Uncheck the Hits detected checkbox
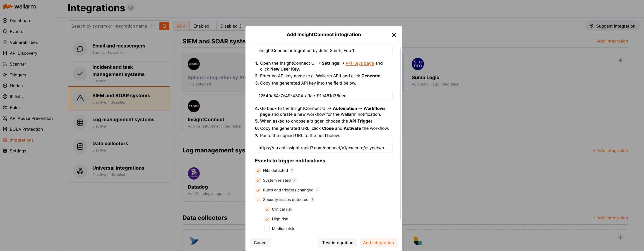This screenshot has width=644, height=251. click(x=258, y=170)
